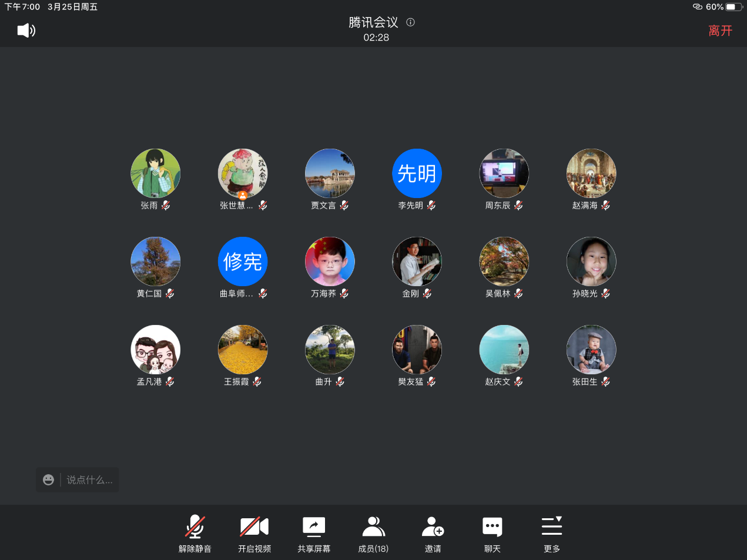
Task: Click the emoji smiley icon
Action: [49, 480]
